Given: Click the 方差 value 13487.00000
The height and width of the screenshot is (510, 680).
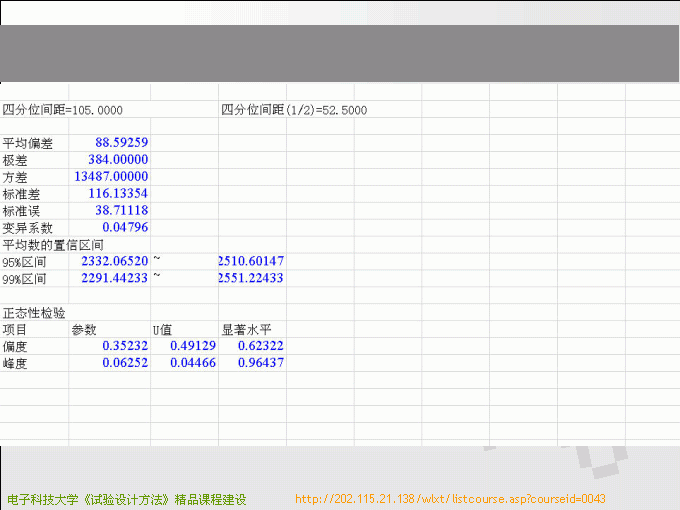Looking at the screenshot, I should click(111, 177).
